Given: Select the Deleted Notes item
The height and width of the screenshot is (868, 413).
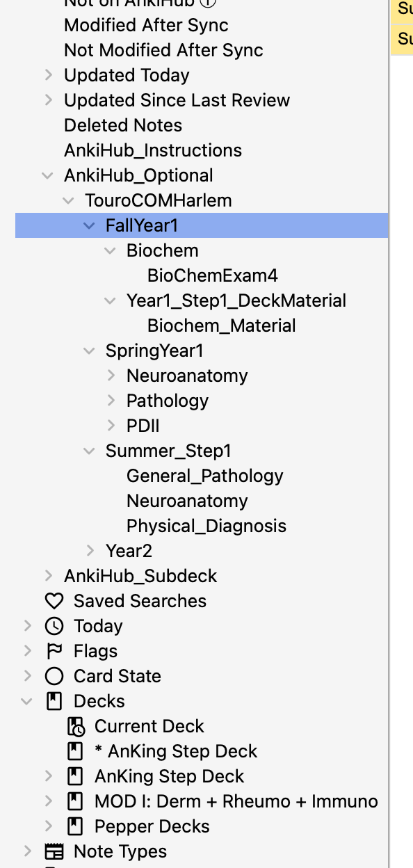Looking at the screenshot, I should [123, 125].
